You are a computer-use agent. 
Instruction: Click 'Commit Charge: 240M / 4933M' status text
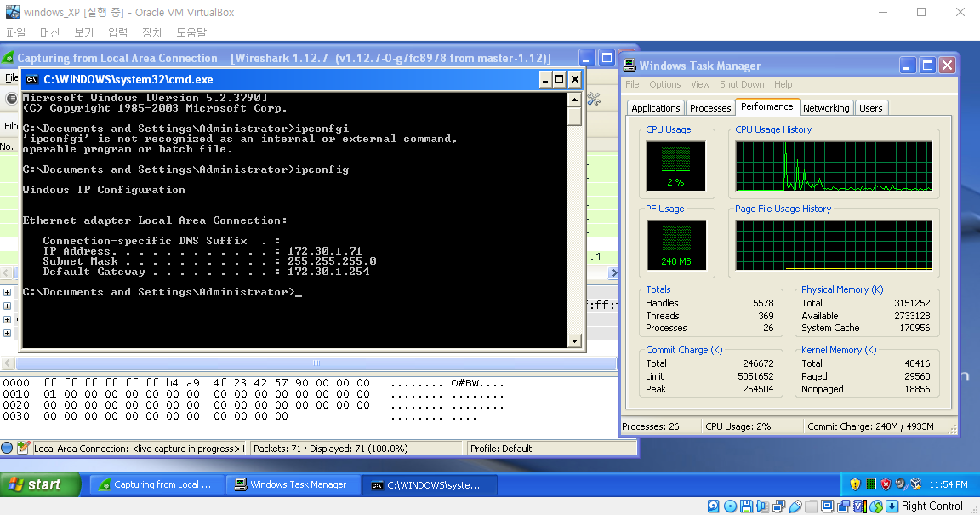click(x=870, y=426)
